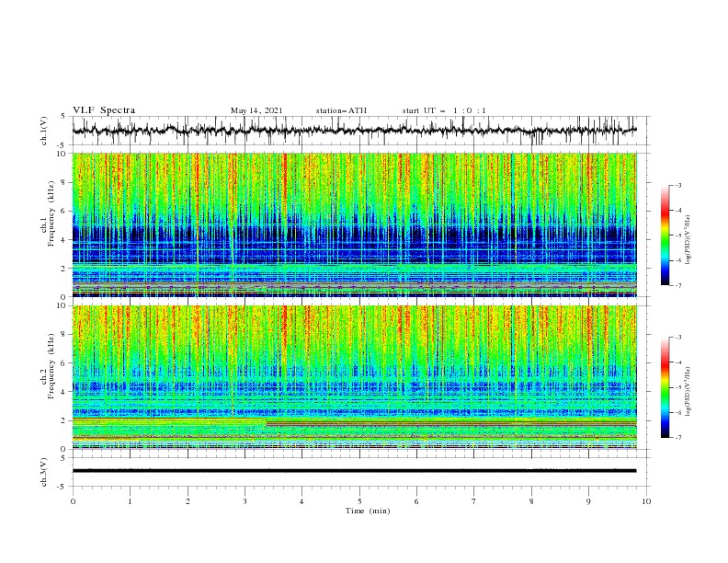Click the ch.2 spectrogram color bar
The width and height of the screenshot is (728, 563).
pos(665,387)
